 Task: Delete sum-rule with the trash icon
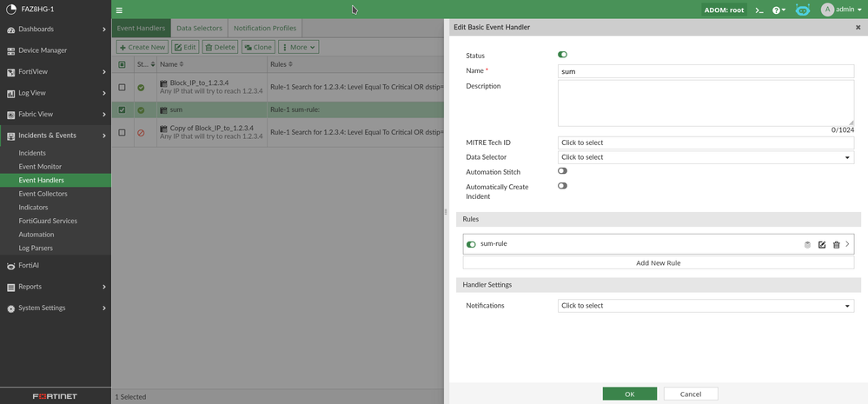(x=836, y=245)
